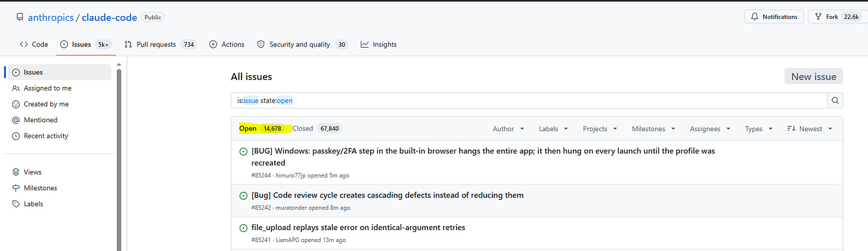Image resolution: width=868 pixels, height=251 pixels.
Task: Show Open issues 14,678
Action: click(x=262, y=129)
